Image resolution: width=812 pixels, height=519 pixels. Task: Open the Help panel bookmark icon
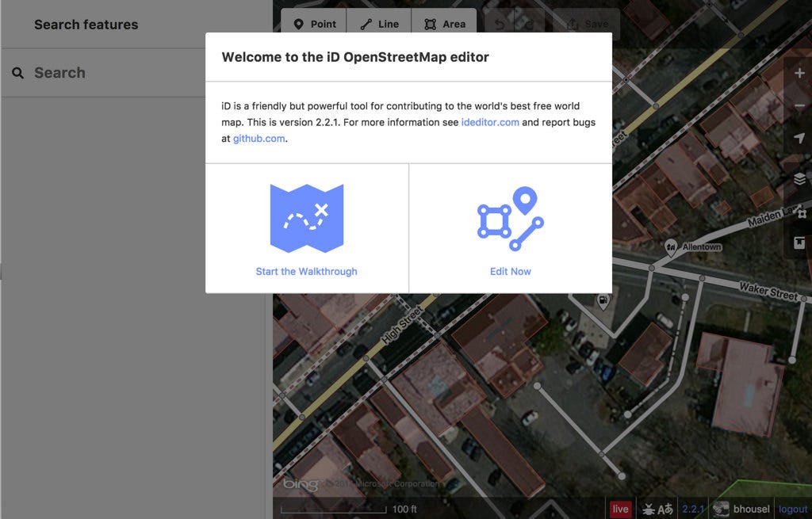[798, 244]
